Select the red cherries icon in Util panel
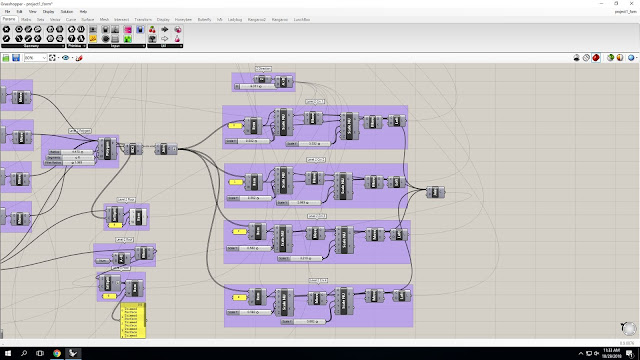The width and height of the screenshot is (640, 360). pyautogui.click(x=152, y=29)
